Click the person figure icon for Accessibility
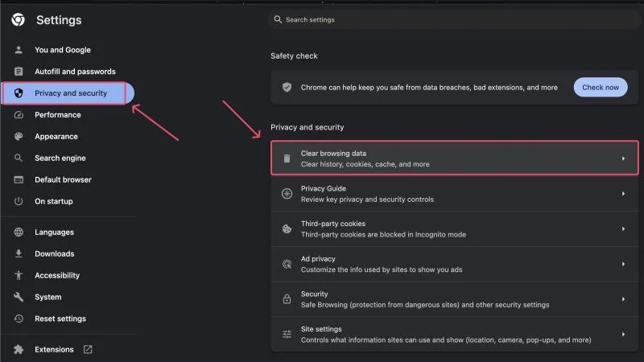Image resolution: width=644 pixels, height=362 pixels. pyautogui.click(x=19, y=275)
